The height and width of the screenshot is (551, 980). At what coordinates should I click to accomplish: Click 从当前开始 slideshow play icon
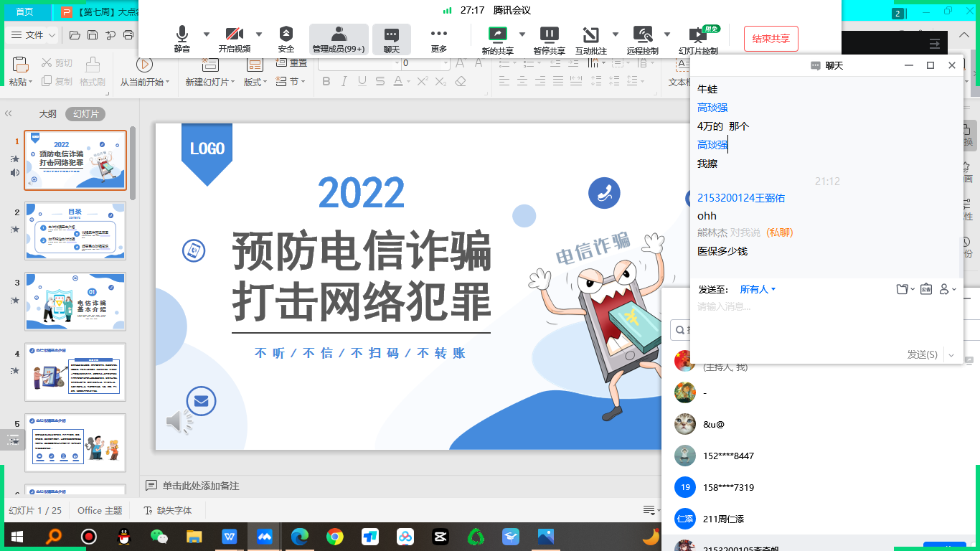(x=144, y=65)
